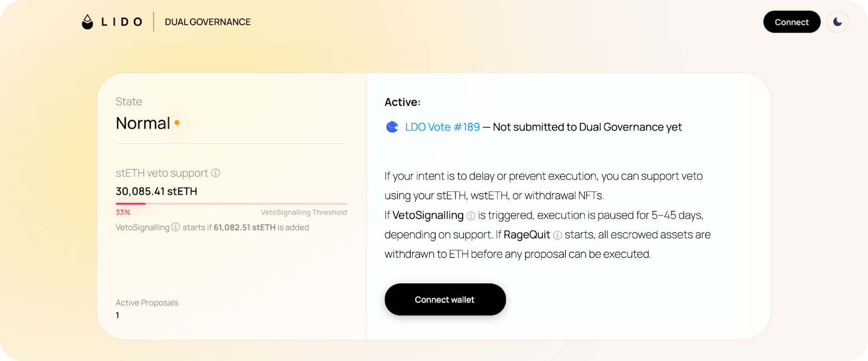Click the info icon after VetoSignalling in left panel
The image size is (868, 361).
point(176,227)
